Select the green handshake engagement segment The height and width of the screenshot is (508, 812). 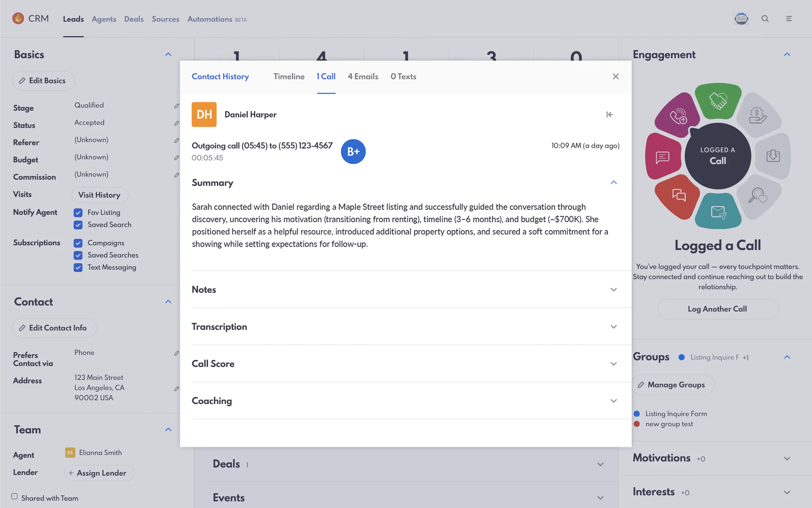coord(718,101)
